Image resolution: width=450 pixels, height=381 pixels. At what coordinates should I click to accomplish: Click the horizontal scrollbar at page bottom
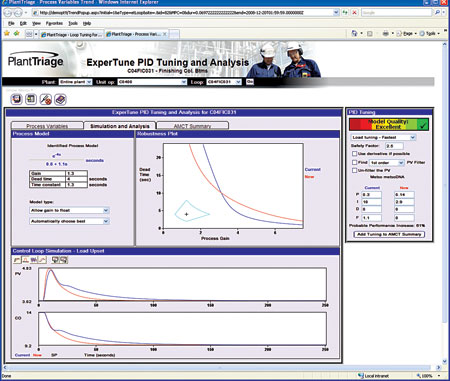[x=222, y=367]
